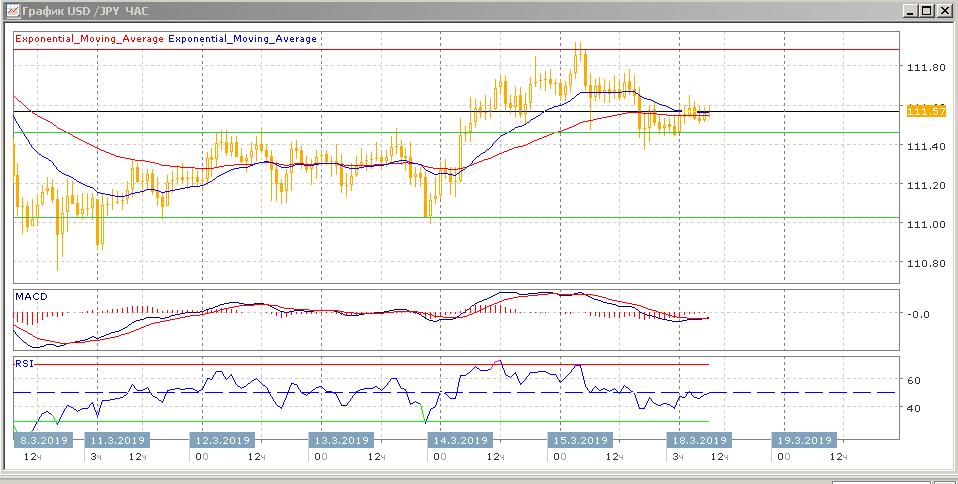
Task: Select the RSI indicator panel label
Action: tap(23, 364)
